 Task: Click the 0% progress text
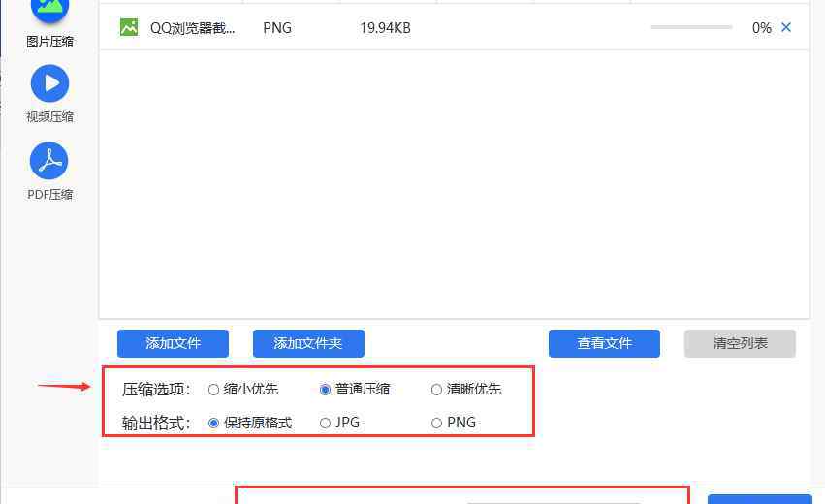pyautogui.click(x=761, y=28)
